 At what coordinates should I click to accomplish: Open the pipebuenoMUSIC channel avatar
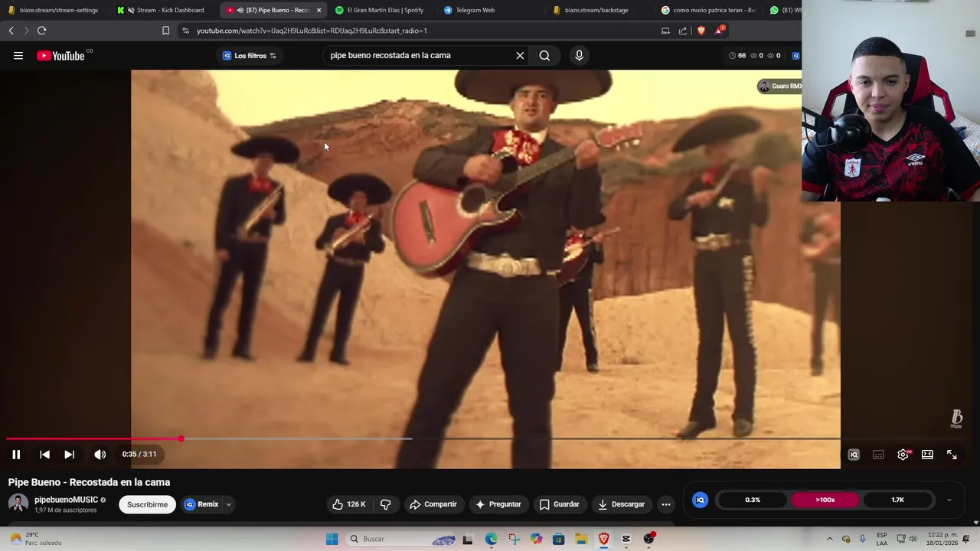pos(18,504)
